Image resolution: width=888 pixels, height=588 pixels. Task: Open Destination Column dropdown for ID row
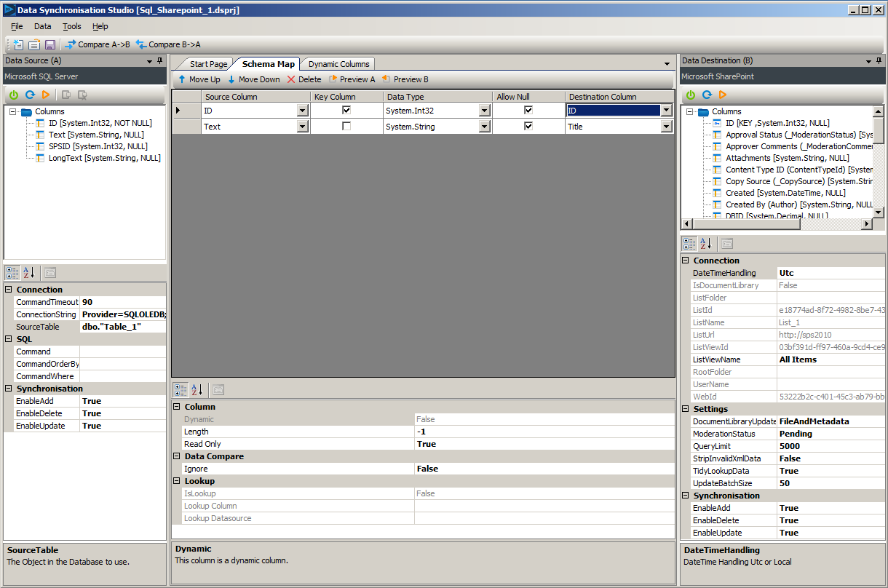point(666,111)
